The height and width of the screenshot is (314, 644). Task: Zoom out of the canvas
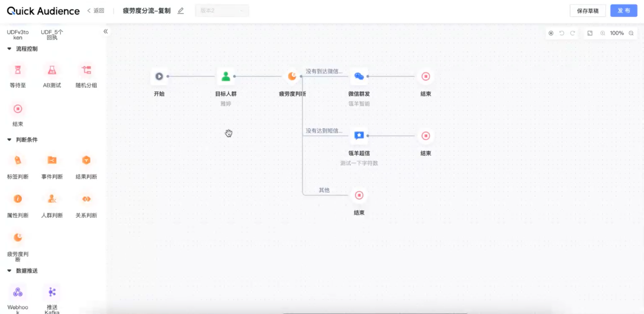pyautogui.click(x=631, y=33)
